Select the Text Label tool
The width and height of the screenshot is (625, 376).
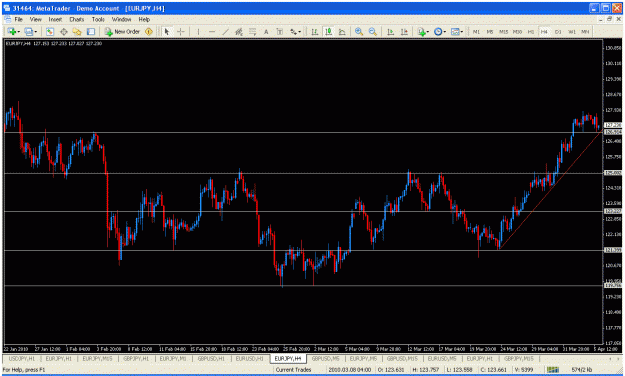pyautogui.click(x=279, y=31)
